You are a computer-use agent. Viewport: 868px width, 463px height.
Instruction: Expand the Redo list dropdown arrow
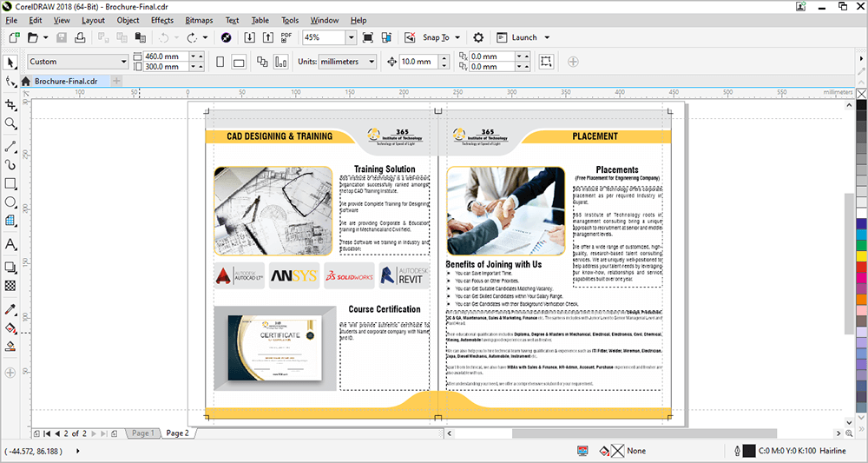tap(205, 37)
